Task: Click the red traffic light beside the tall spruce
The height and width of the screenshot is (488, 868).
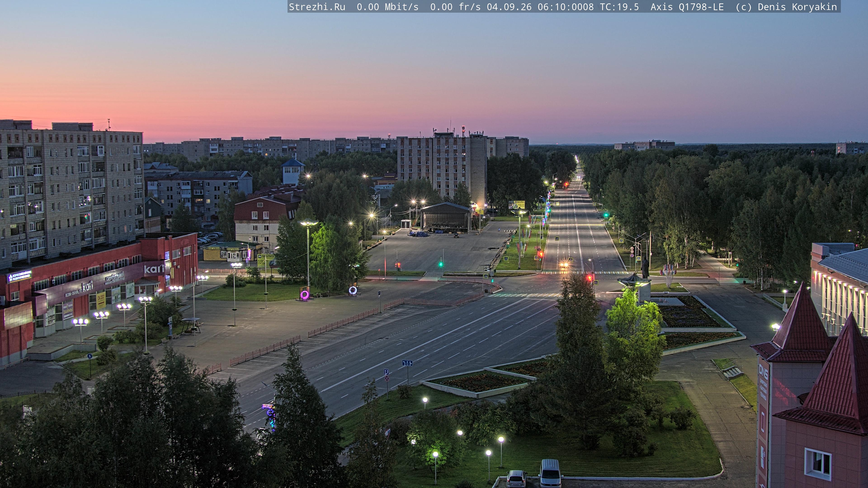Action: pos(590,278)
